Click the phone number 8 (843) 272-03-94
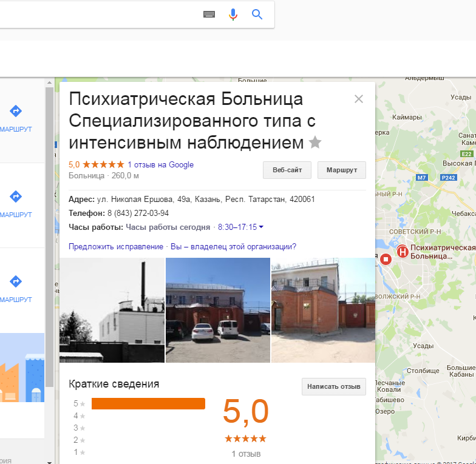Image resolution: width=476 pixels, height=464 pixels. point(138,214)
